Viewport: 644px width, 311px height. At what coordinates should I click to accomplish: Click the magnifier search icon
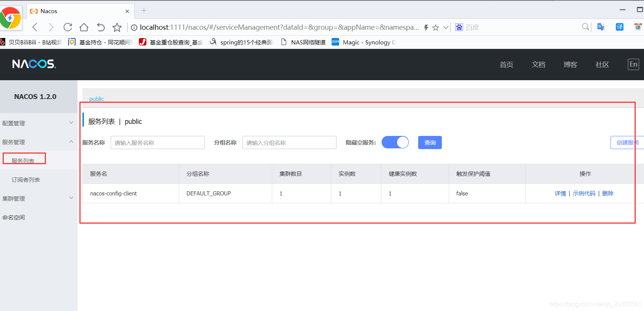point(586,27)
